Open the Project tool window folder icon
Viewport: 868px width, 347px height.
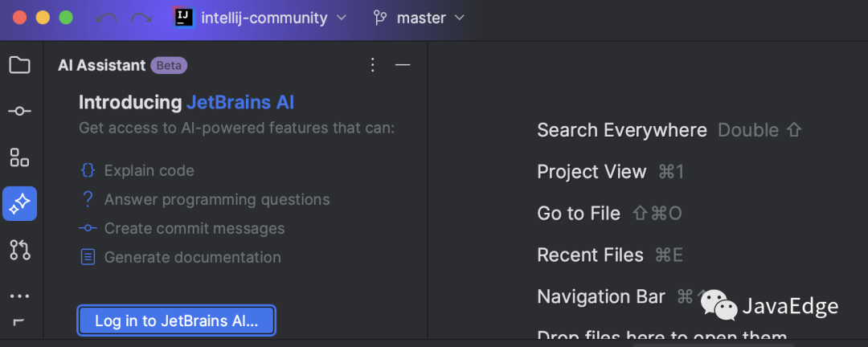[20, 65]
